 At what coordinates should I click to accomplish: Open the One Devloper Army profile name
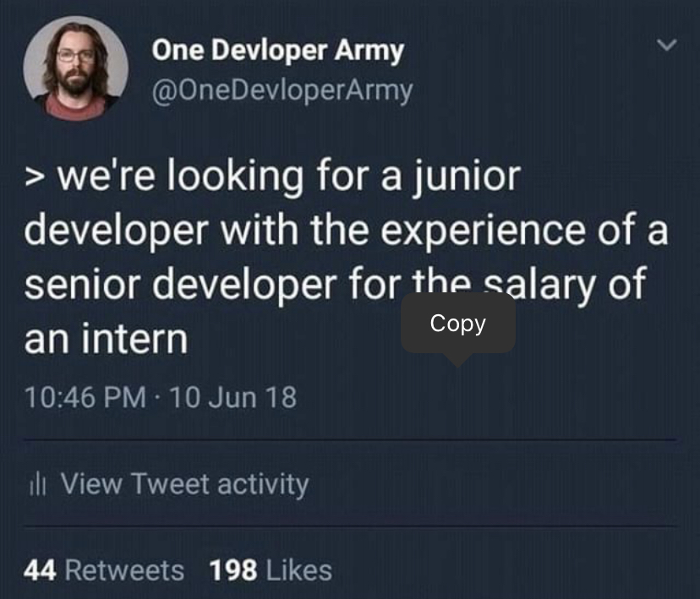279,49
